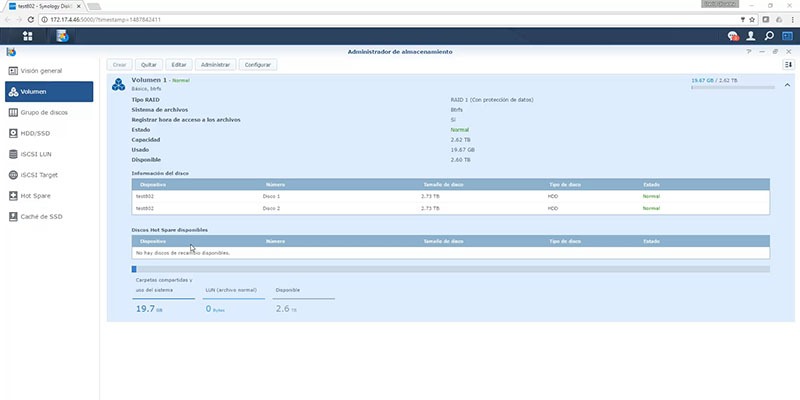Viewport: 800px width, 400px height.
Task: Click the Quitar button
Action: click(149, 65)
